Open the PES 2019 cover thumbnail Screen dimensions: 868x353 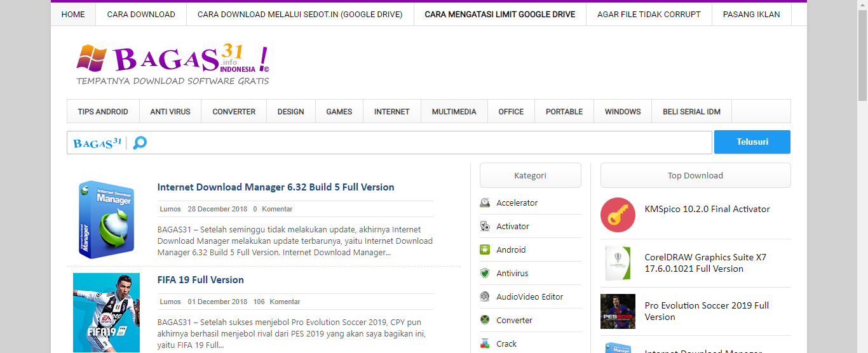point(618,311)
